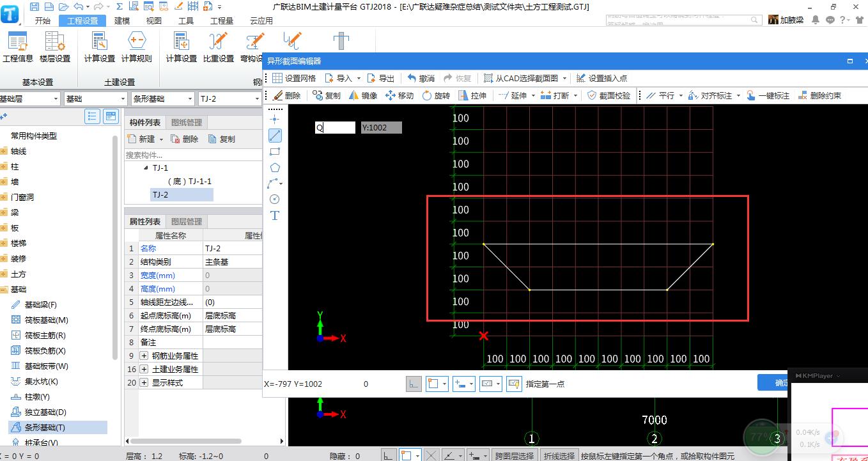
Task: Toggle 跨图层选择 cross-layer selection
Action: (x=514, y=456)
